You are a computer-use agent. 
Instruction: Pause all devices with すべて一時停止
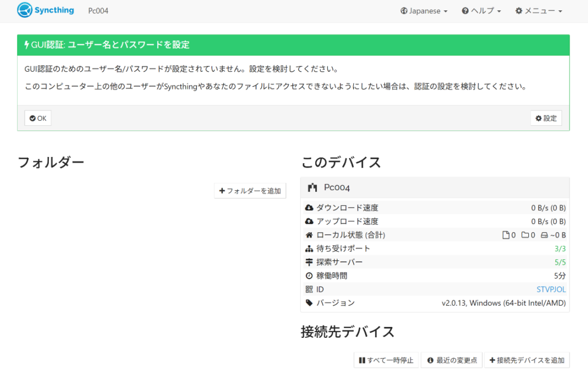[x=386, y=360]
